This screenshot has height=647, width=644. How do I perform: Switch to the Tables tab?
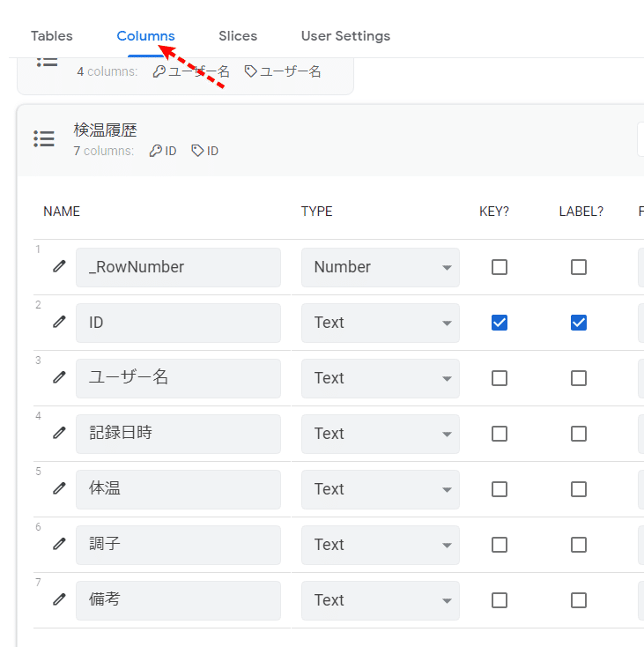click(52, 36)
